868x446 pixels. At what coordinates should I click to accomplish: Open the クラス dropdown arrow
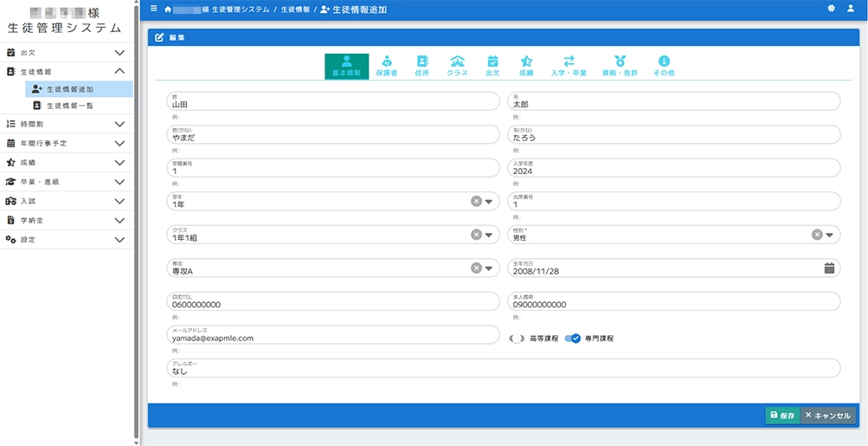pos(489,235)
